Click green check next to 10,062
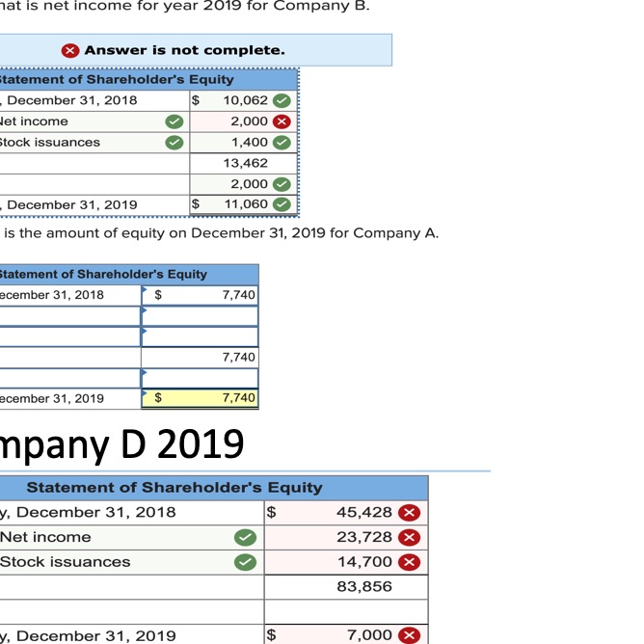Image resolution: width=644 pixels, height=644 pixels. point(282,100)
